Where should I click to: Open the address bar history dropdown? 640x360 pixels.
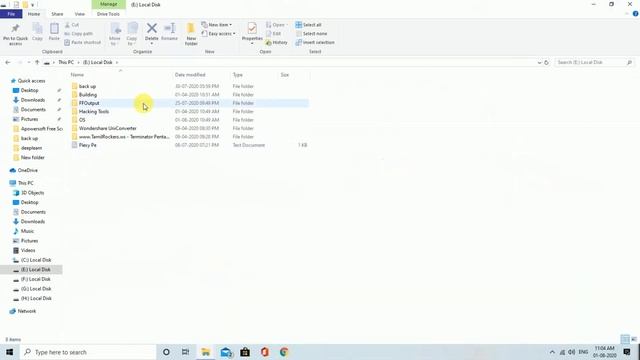click(x=540, y=62)
